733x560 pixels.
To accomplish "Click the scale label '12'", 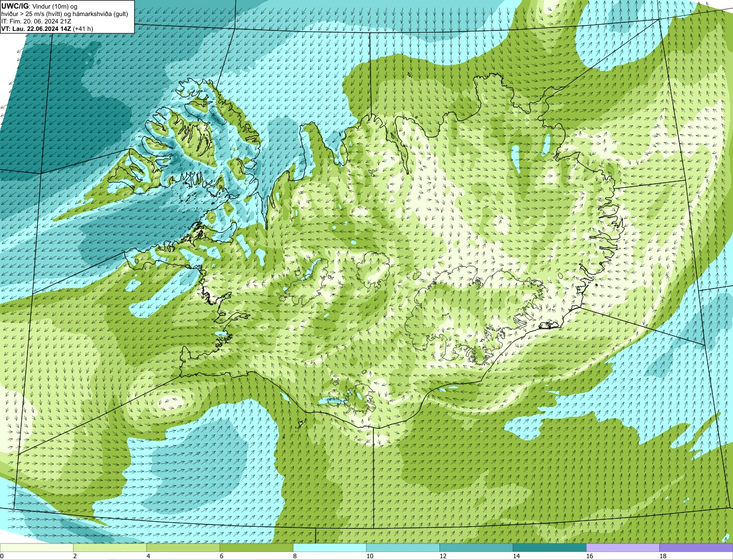I will [443, 556].
